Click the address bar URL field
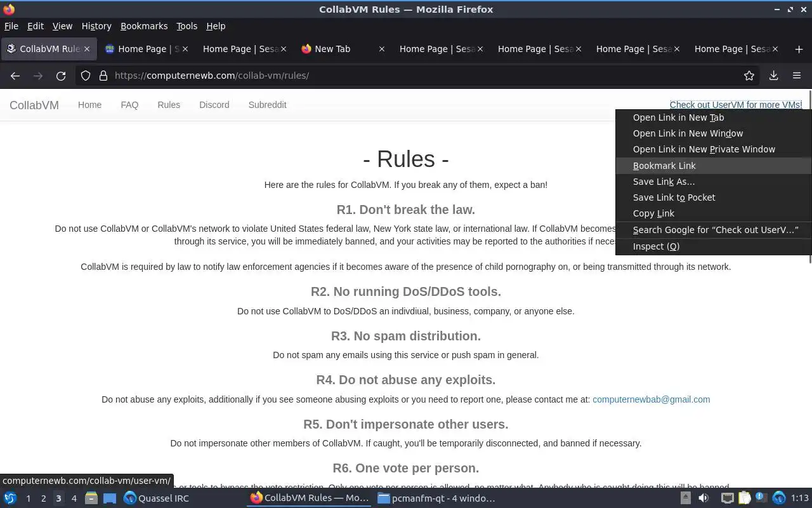 pos(419,76)
